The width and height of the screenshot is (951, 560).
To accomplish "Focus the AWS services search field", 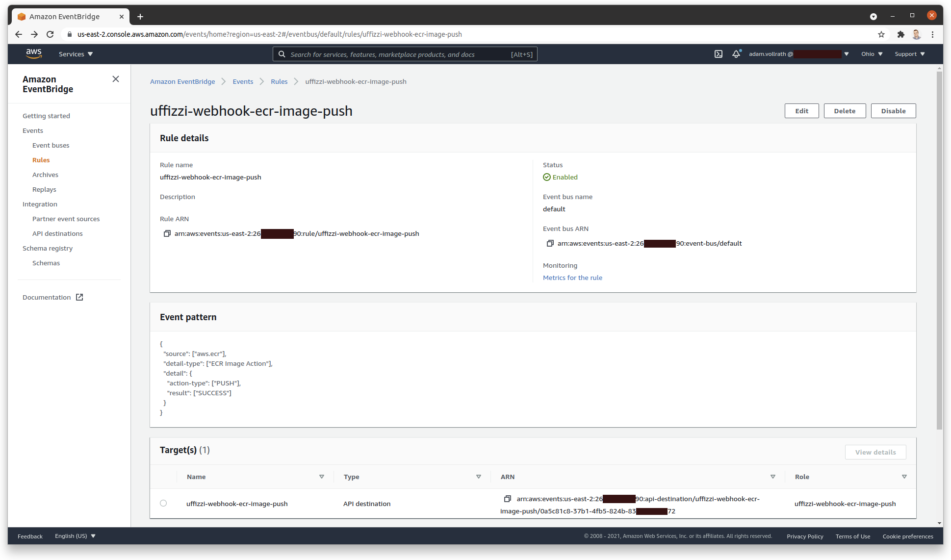I will point(397,54).
